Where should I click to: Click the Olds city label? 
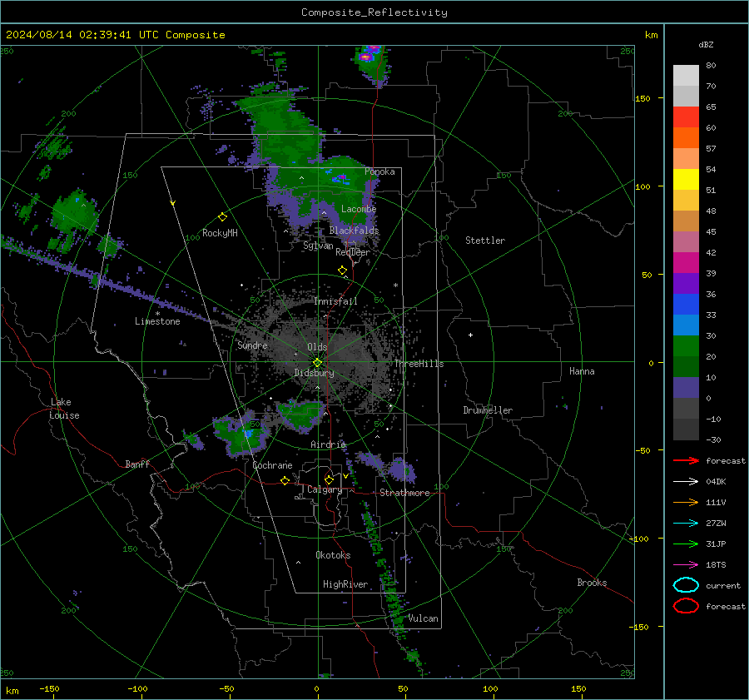tap(317, 347)
